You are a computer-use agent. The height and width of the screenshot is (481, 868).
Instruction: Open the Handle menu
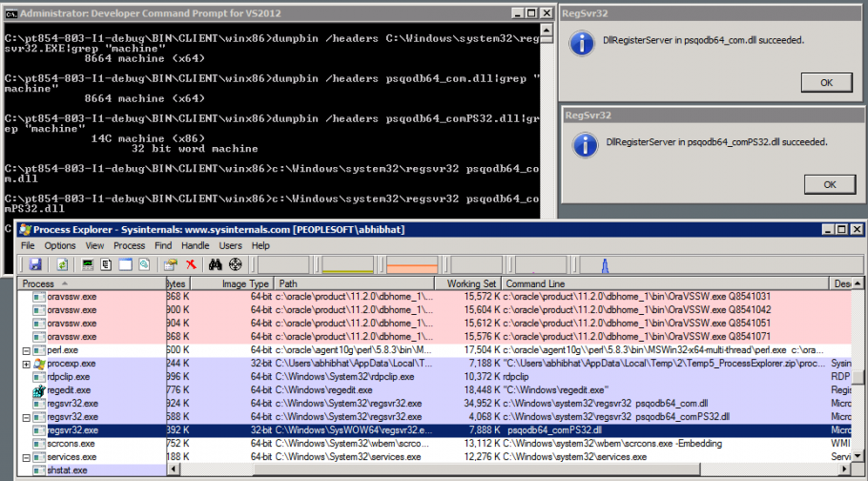point(195,245)
